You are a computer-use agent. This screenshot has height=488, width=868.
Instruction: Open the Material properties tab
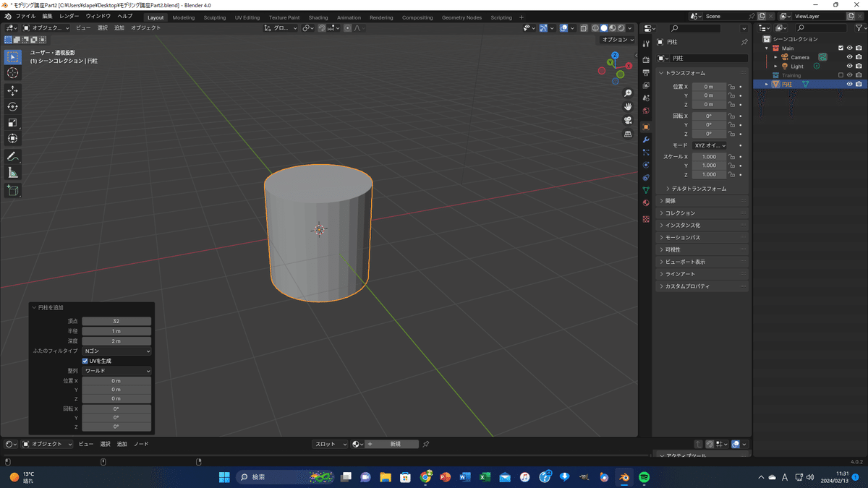646,203
